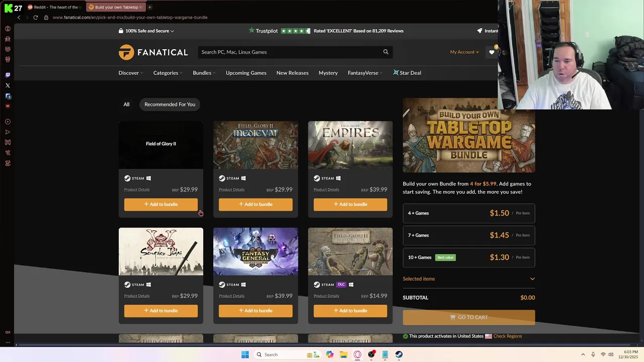This screenshot has width=644, height=362.
Task: Open Copilot from the taskbar
Action: point(330,354)
